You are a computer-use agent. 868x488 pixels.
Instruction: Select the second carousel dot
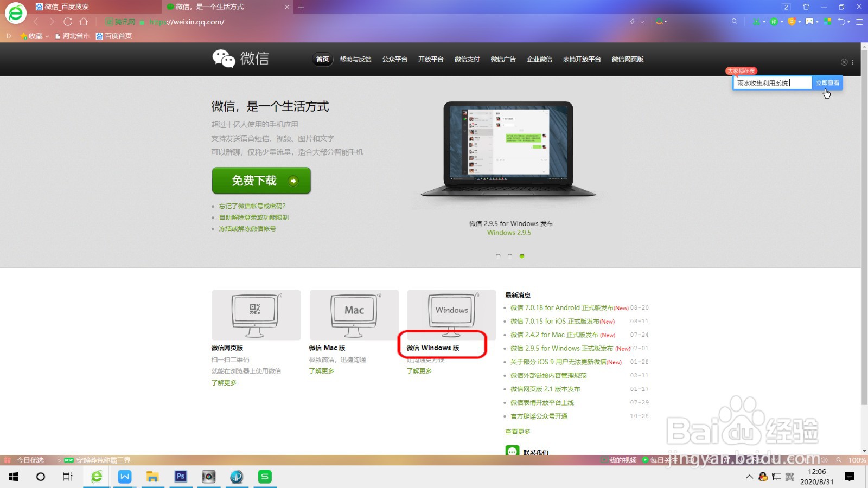click(x=510, y=256)
